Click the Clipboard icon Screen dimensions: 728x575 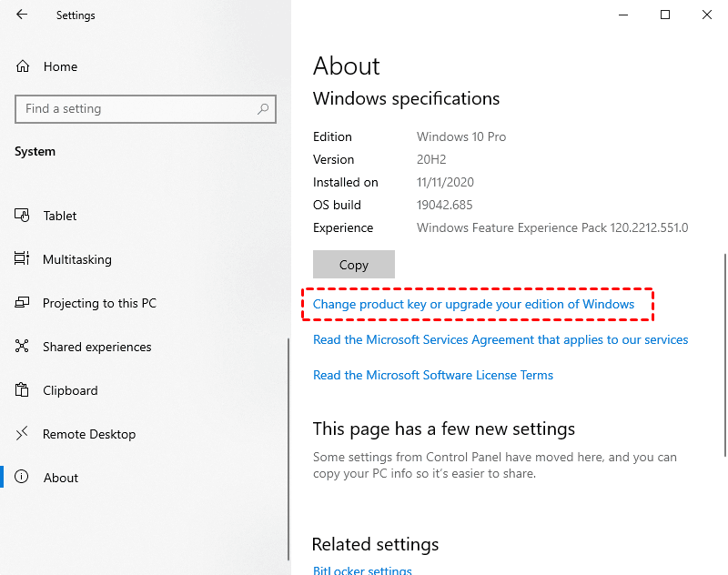coord(22,389)
